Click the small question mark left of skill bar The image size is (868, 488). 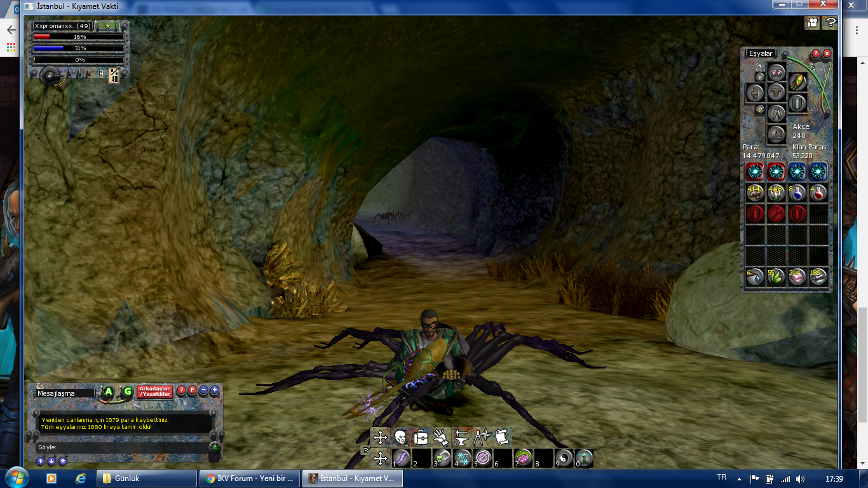click(x=365, y=451)
